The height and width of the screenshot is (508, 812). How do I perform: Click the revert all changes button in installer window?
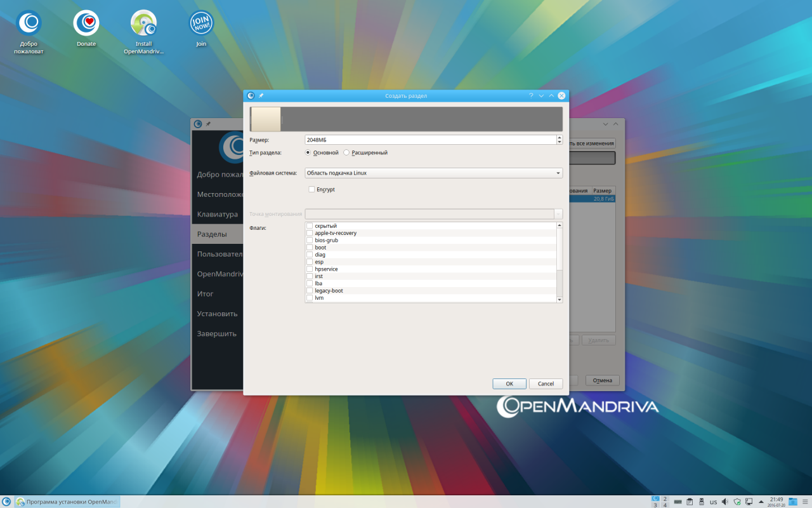(592, 144)
